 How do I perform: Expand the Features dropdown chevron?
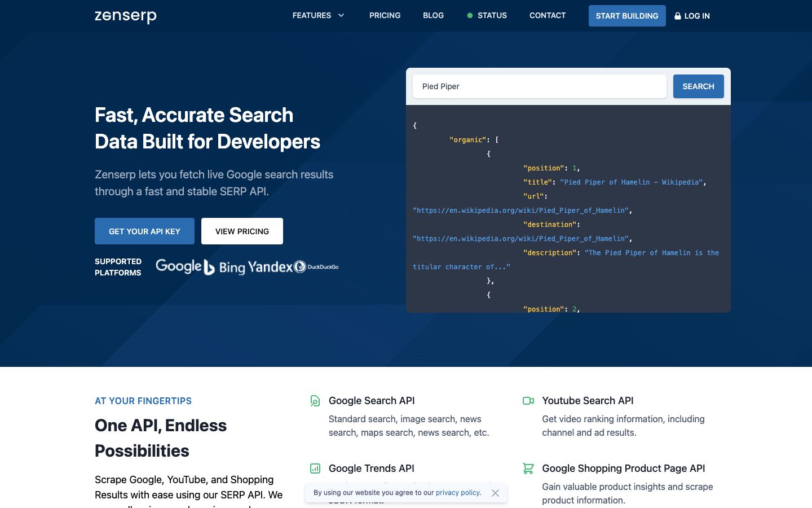click(341, 15)
